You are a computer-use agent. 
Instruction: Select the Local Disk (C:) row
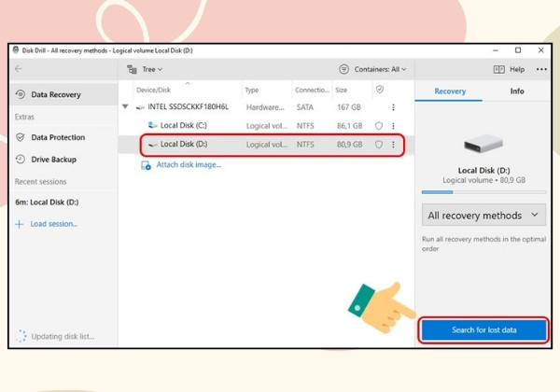pyautogui.click(x=266, y=126)
